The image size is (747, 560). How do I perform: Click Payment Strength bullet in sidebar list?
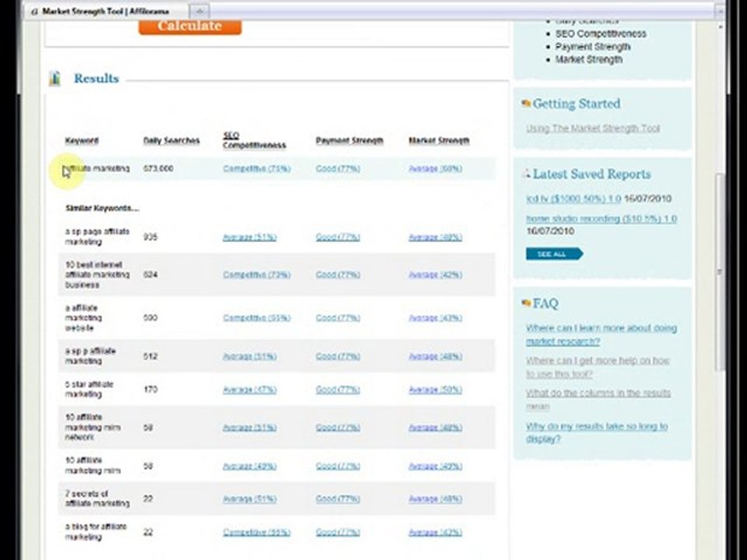(x=593, y=47)
